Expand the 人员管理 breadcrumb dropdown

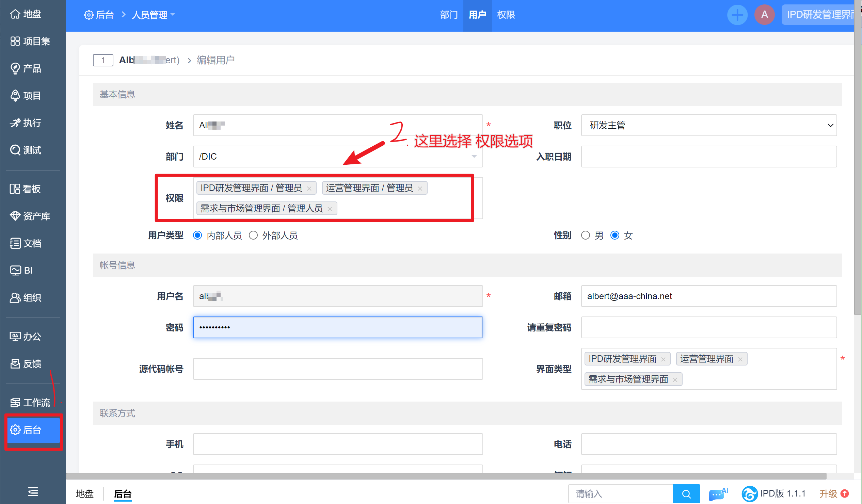click(153, 15)
